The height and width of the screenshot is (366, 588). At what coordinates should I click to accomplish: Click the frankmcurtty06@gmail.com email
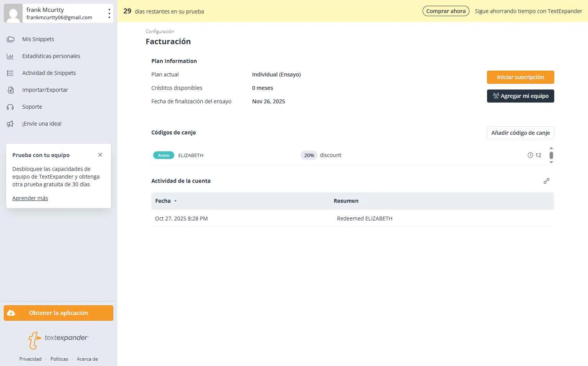tap(59, 17)
